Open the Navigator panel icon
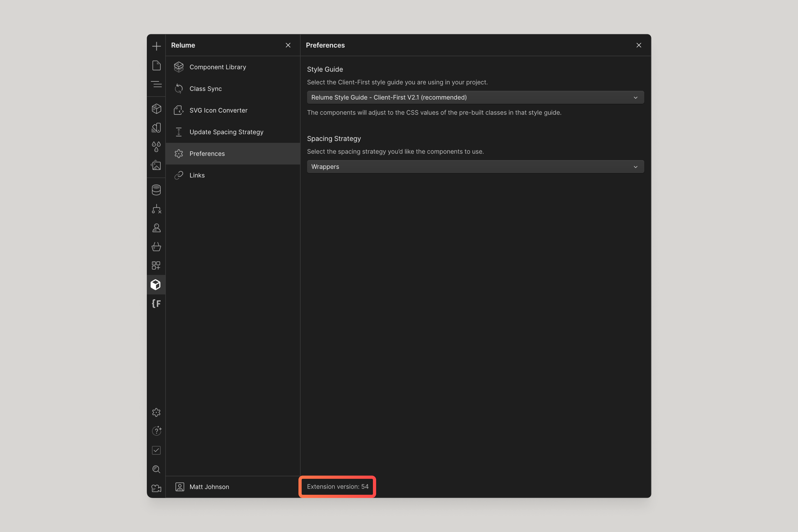The image size is (798, 532). (156, 84)
